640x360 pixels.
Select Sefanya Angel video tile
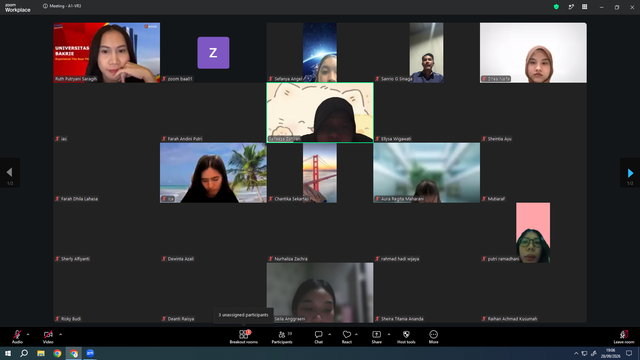click(x=320, y=53)
